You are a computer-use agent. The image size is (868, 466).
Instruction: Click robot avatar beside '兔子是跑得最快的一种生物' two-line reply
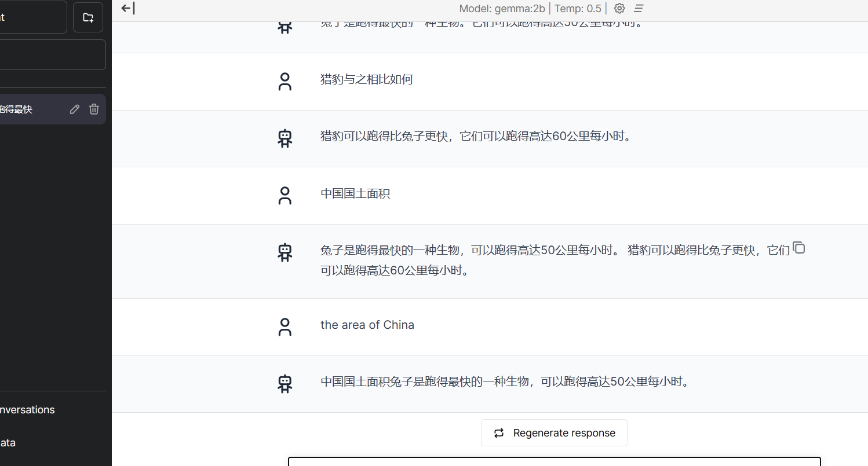pos(285,252)
